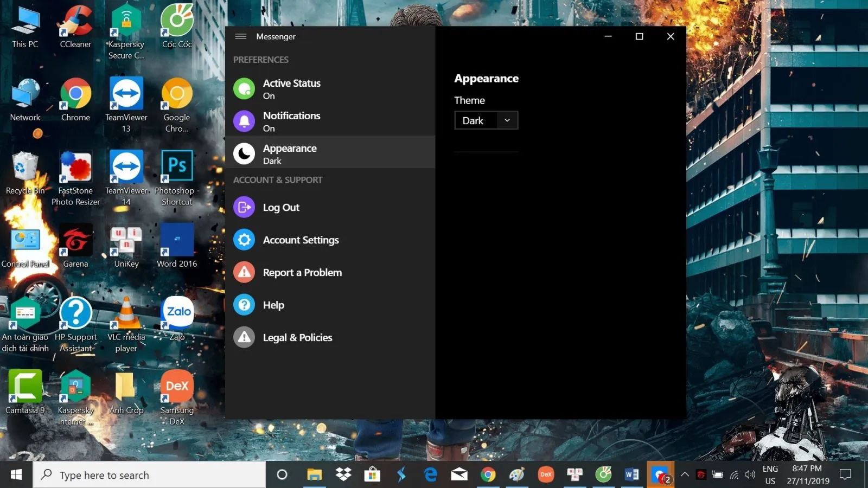Select the Kaspersky Internet Security shortcut
This screenshot has width=868, height=488.
tap(75, 399)
